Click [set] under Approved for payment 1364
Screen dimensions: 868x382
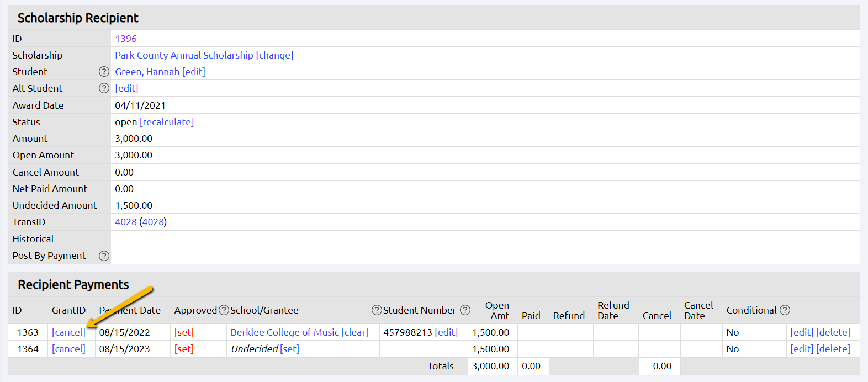(x=184, y=349)
